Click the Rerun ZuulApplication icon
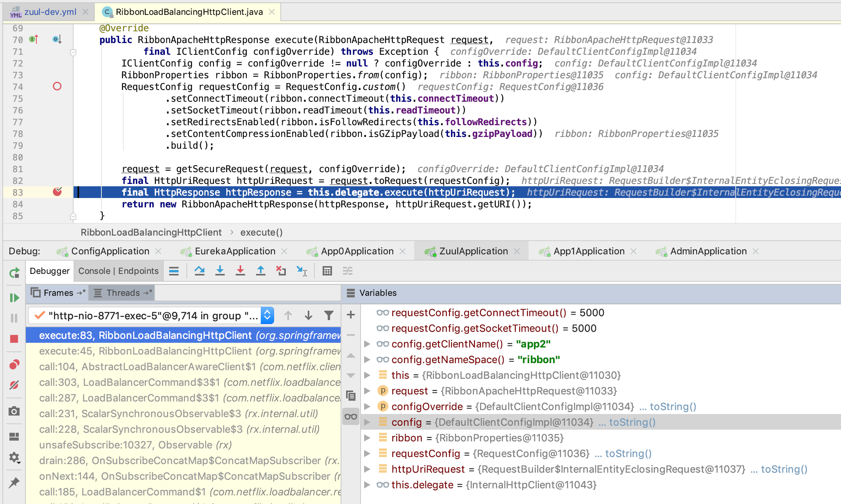This screenshot has width=841, height=504. 14,273
